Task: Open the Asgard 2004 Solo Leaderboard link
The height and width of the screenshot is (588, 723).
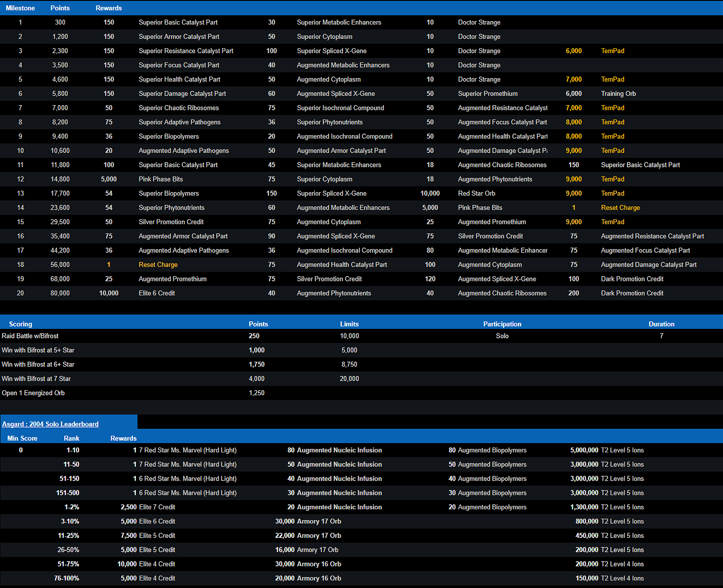Action: click(x=50, y=424)
